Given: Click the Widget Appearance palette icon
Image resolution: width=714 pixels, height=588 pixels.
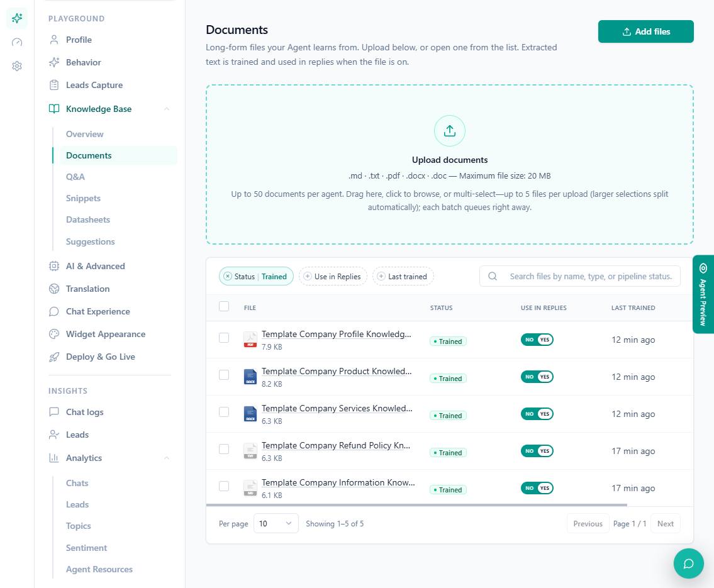Looking at the screenshot, I should (x=54, y=334).
